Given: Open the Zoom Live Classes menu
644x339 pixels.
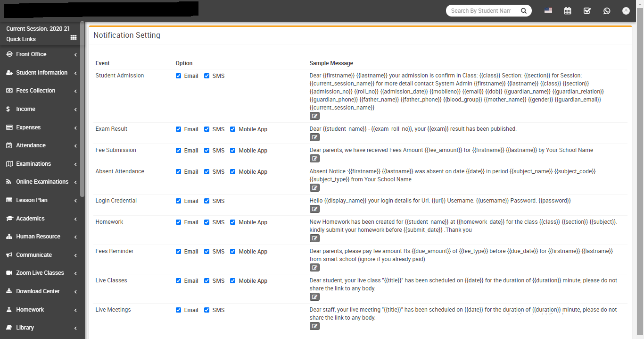Looking at the screenshot, I should coord(41,273).
